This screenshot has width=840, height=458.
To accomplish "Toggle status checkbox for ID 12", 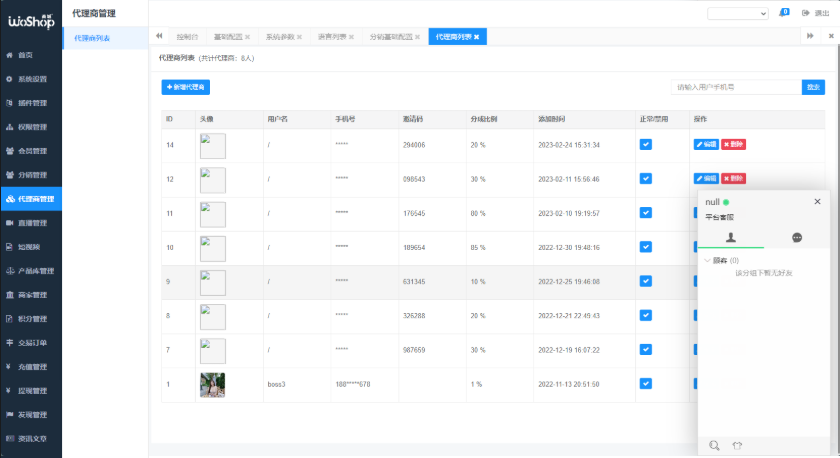I will (646, 179).
